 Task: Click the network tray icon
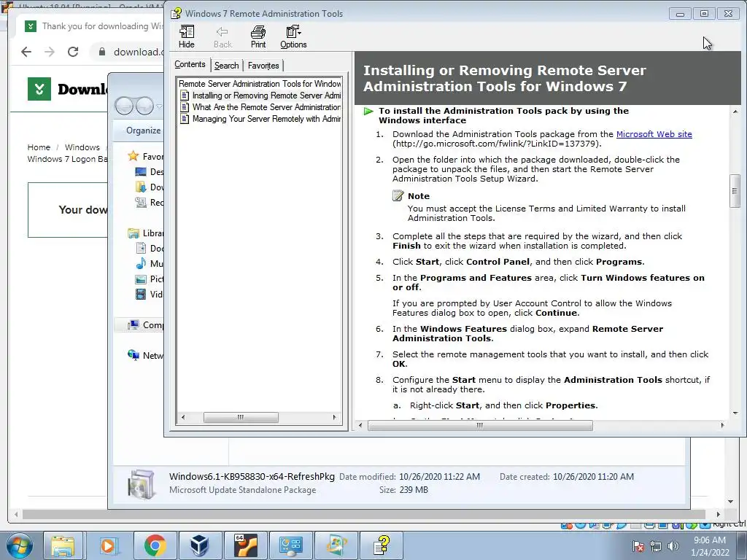[x=656, y=546]
